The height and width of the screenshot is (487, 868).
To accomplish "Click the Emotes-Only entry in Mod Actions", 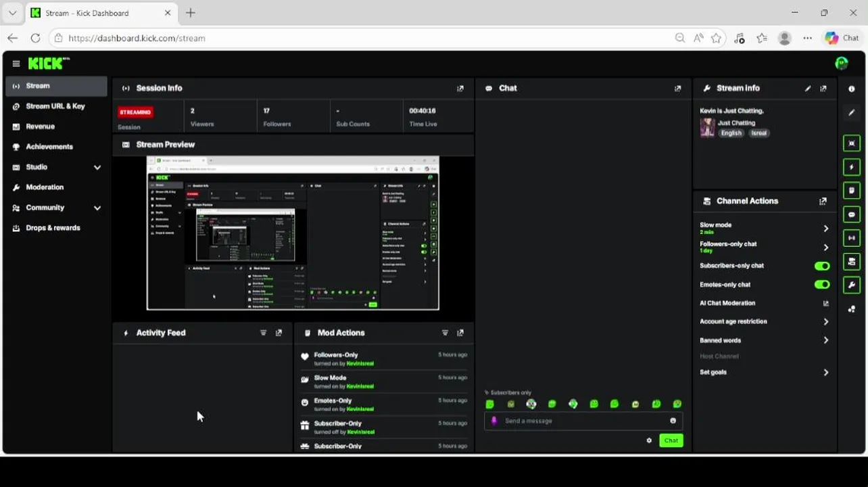I will (383, 404).
